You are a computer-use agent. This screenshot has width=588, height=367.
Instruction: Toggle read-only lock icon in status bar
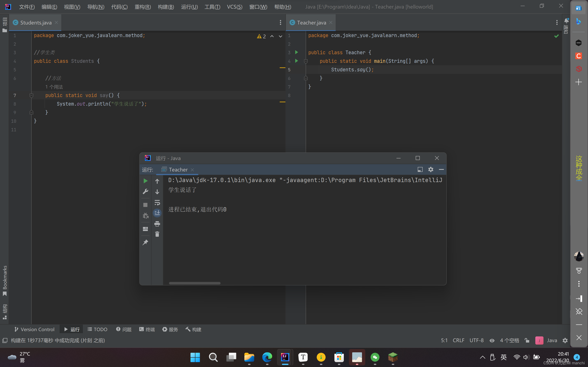[x=527, y=340]
